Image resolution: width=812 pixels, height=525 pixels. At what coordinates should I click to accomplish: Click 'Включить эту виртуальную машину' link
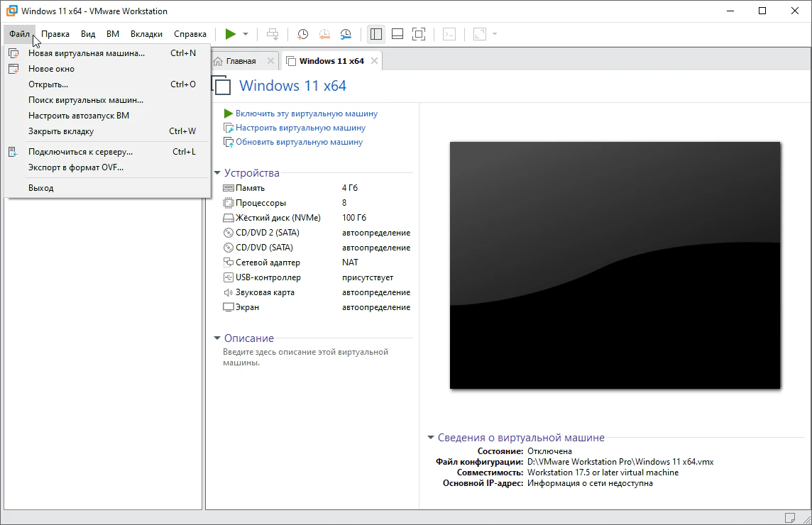pos(306,114)
